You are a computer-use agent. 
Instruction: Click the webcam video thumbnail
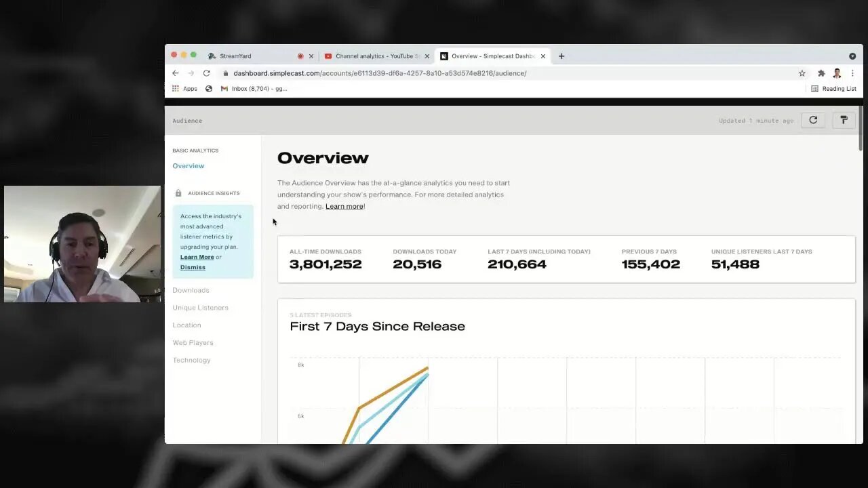83,244
